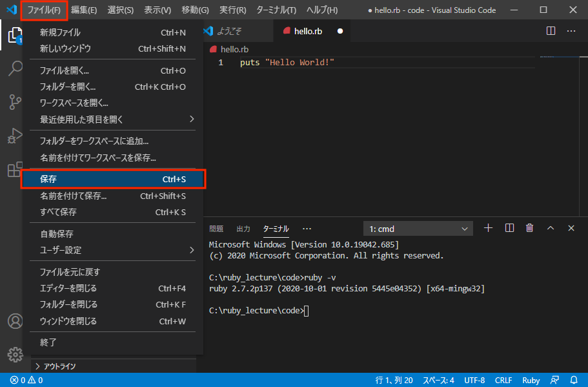Viewport: 588px width, 387px height.
Task: Open the Accounts icon
Action: point(15,321)
